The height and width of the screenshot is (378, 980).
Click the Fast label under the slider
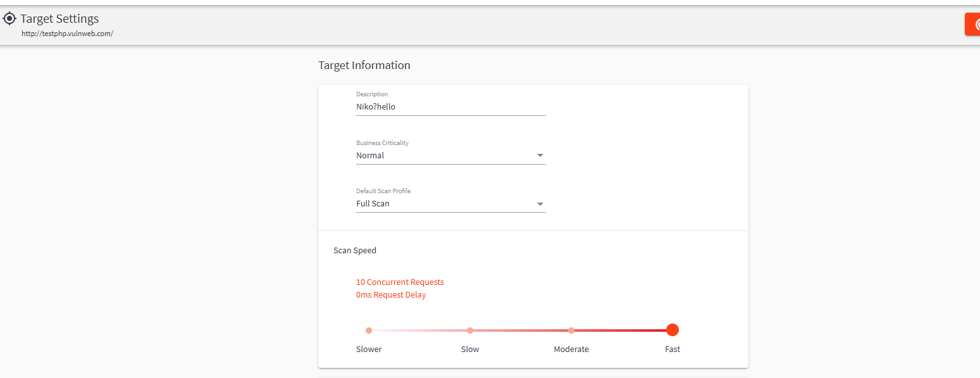coord(673,350)
